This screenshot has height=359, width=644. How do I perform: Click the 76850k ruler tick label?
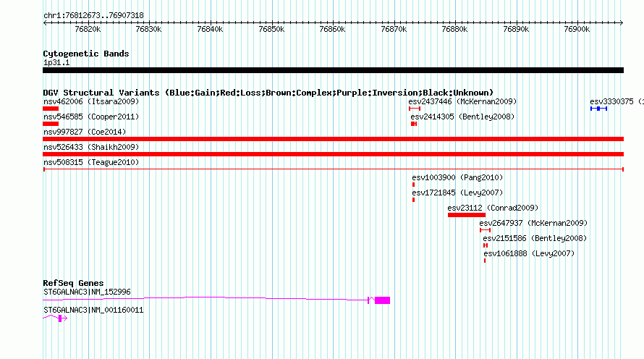tap(271, 29)
